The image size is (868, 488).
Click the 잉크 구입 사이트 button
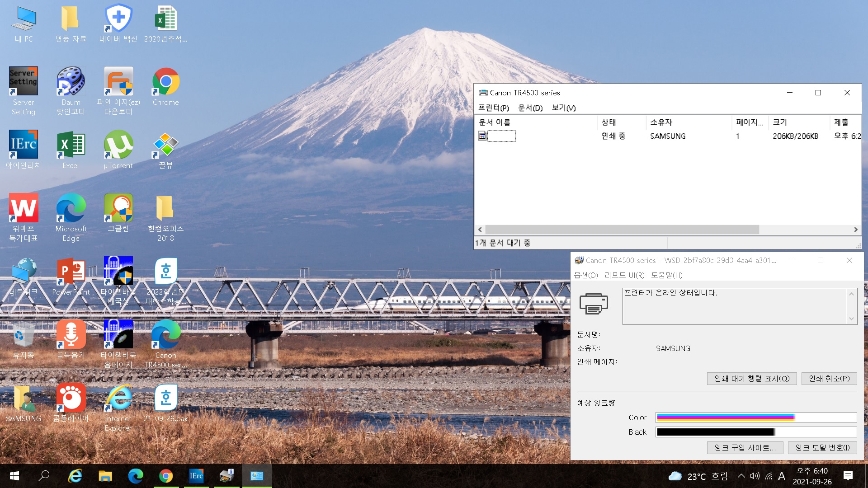point(745,448)
